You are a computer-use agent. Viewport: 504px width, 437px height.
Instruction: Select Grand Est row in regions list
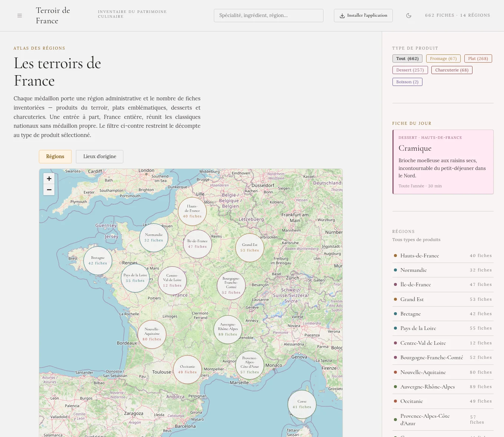point(443,299)
